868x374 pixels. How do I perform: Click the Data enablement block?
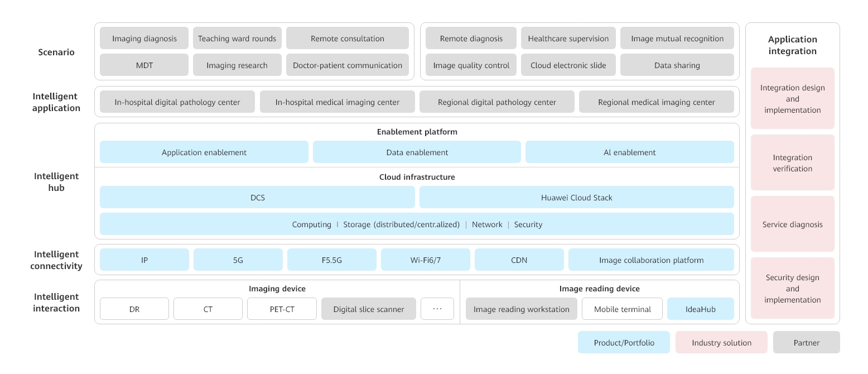(417, 152)
